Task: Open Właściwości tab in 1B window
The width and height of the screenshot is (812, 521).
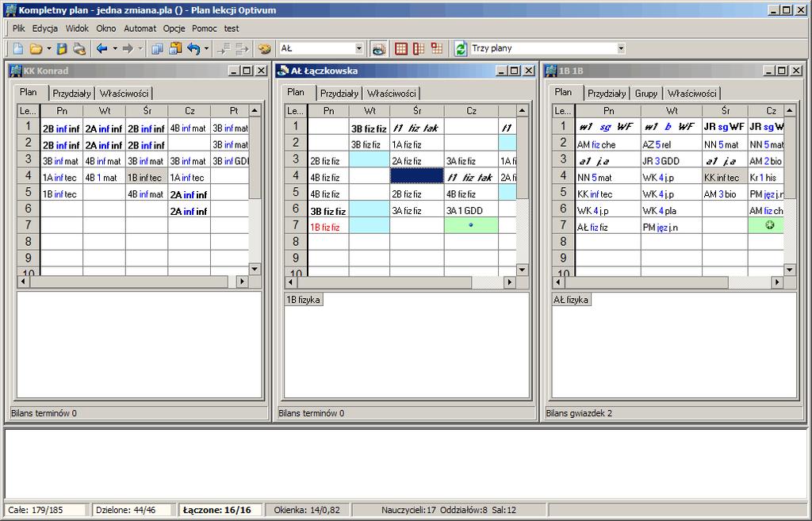Action: click(x=691, y=94)
